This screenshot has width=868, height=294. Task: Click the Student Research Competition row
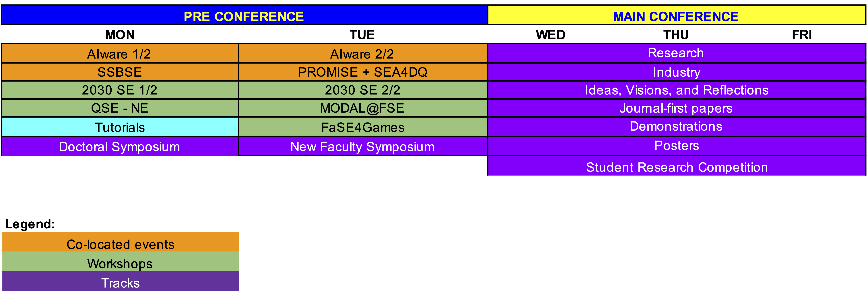pyautogui.click(x=677, y=166)
